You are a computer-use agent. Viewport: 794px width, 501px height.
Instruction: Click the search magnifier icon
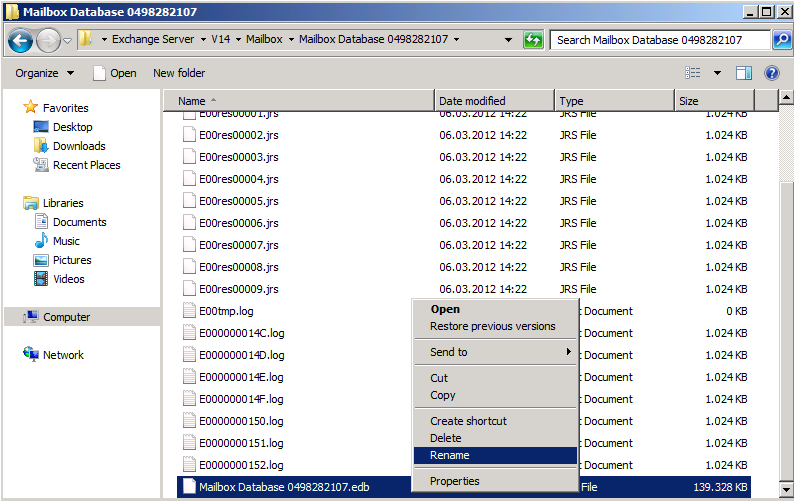pos(783,40)
